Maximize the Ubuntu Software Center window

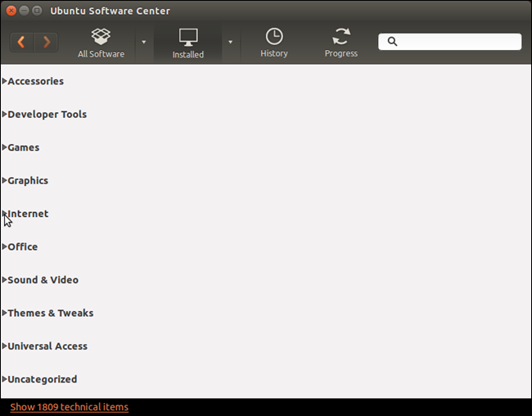37,11
